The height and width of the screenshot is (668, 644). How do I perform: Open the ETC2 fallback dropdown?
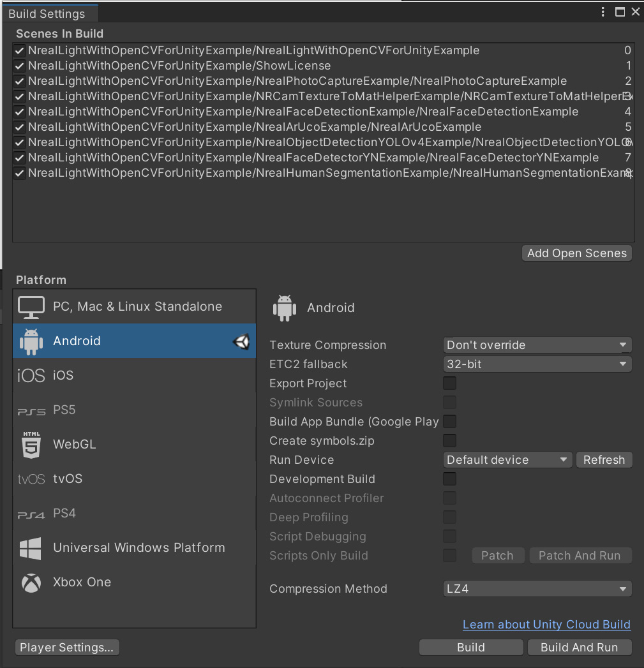(537, 364)
